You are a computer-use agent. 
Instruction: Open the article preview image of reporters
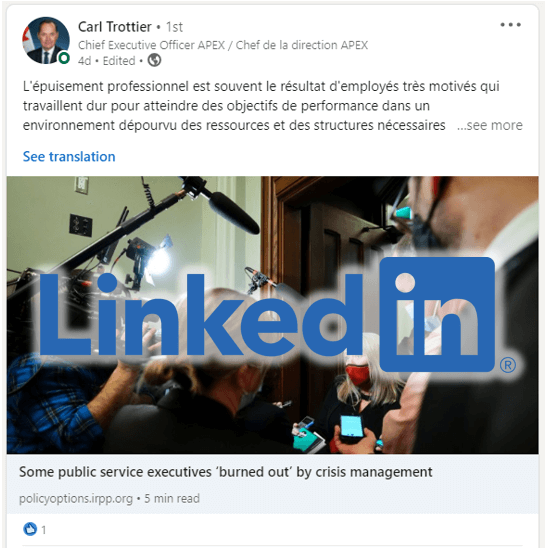click(x=272, y=315)
